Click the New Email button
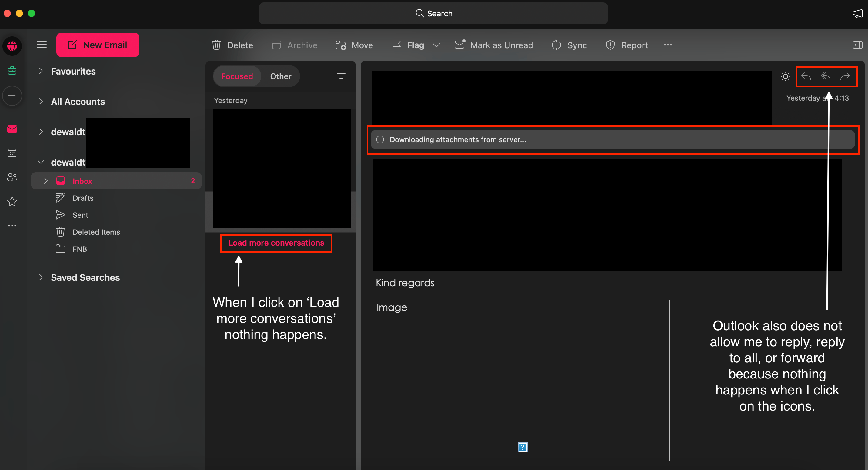This screenshot has height=470, width=868. tap(98, 45)
